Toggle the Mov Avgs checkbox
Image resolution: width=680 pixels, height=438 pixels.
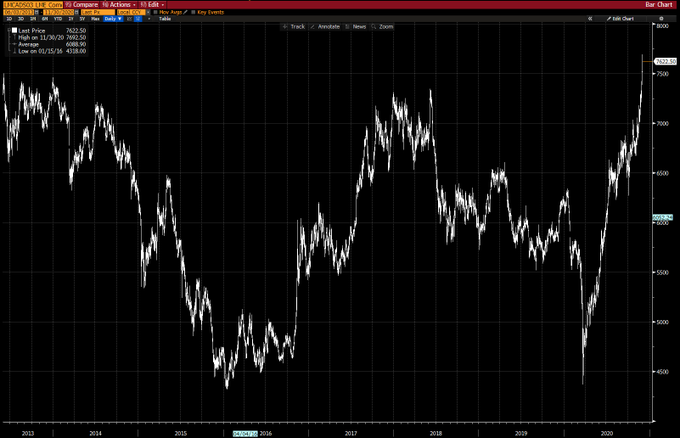tap(155, 12)
